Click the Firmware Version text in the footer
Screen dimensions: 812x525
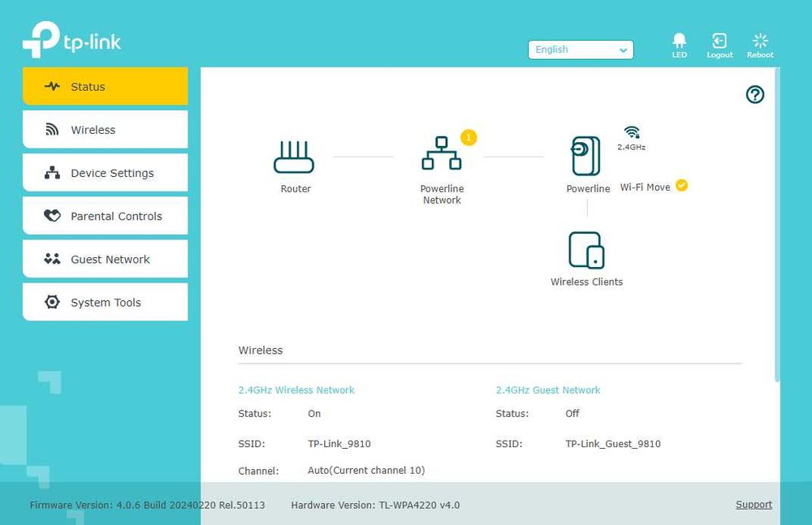(x=147, y=505)
